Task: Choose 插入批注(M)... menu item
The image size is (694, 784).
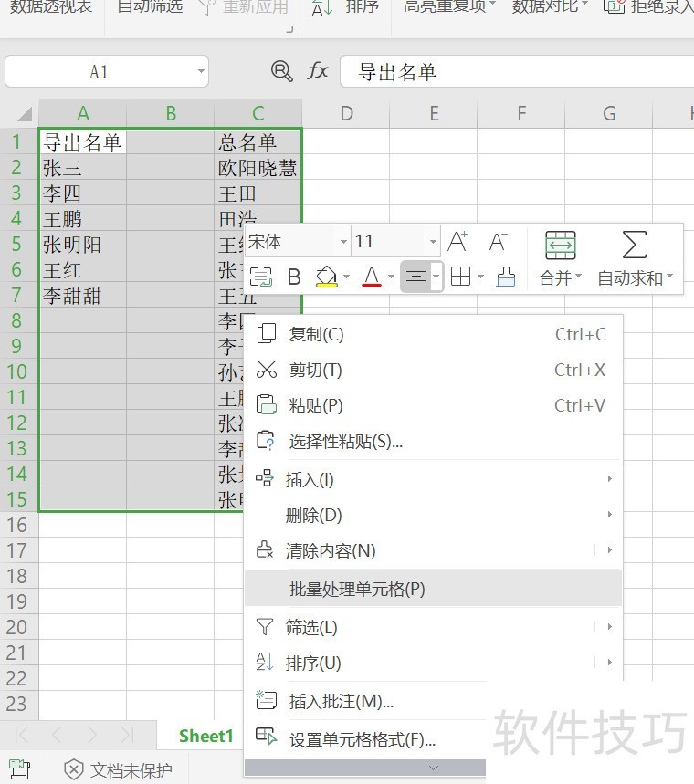Action: 365,701
